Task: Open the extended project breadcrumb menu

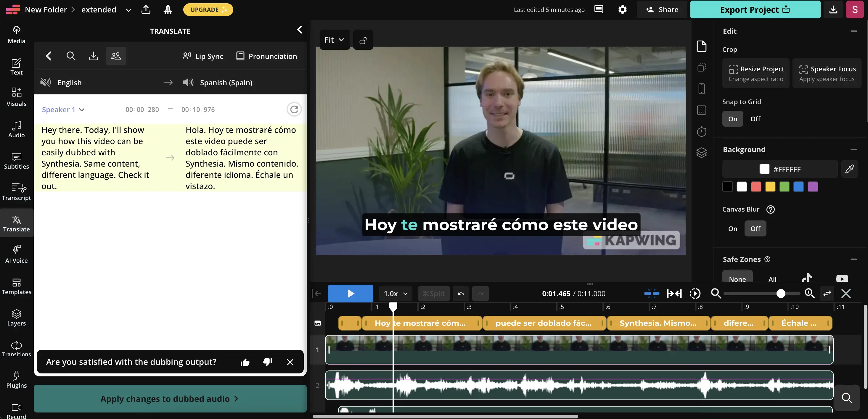Action: [128, 10]
